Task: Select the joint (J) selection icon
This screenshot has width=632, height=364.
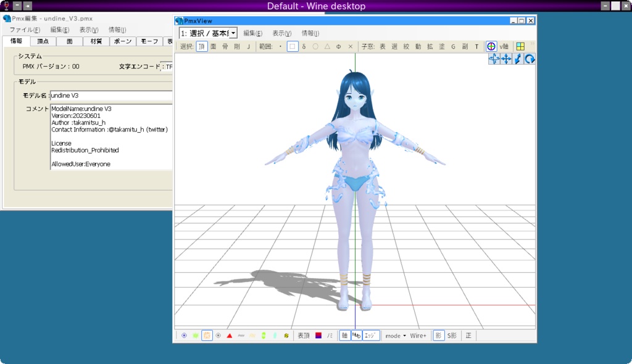Action: tap(249, 46)
